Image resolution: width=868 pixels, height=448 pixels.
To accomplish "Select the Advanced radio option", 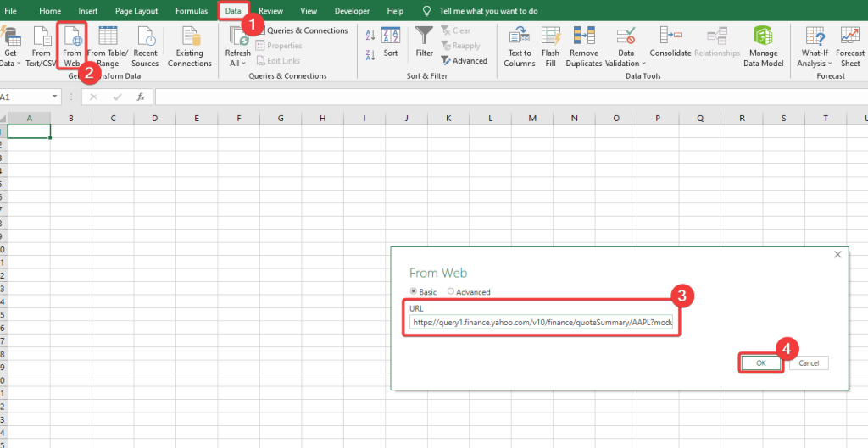I will click(x=451, y=291).
